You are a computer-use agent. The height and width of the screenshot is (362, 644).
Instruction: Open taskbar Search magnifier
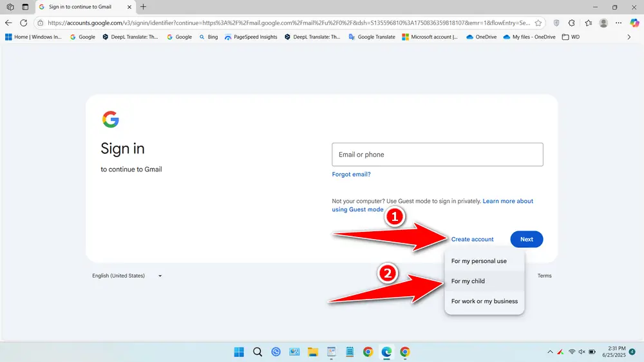coord(258,352)
